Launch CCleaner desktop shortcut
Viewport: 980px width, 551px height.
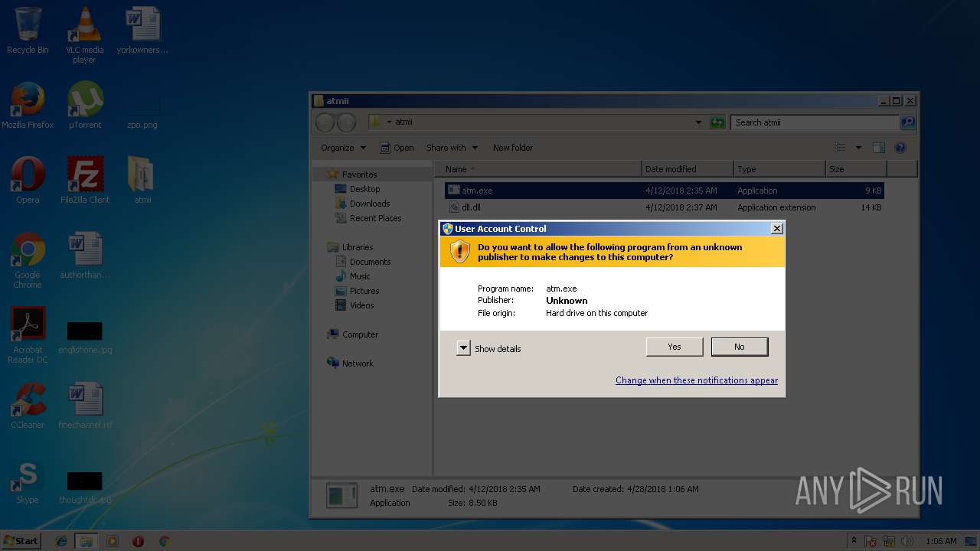pyautogui.click(x=28, y=406)
